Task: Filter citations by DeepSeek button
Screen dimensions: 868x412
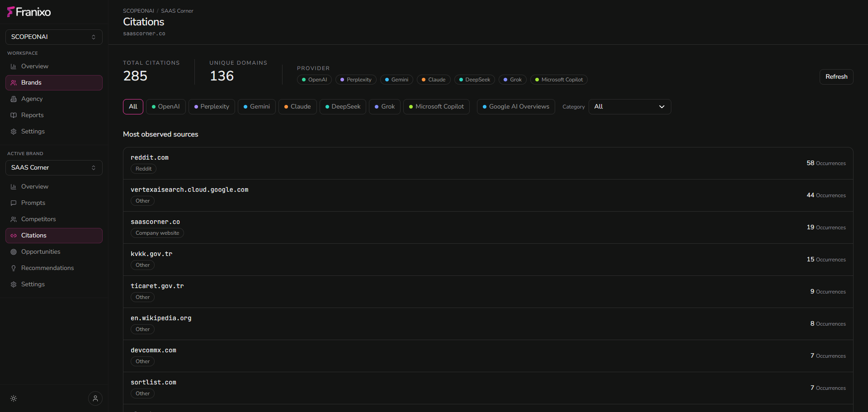Action: click(x=343, y=107)
